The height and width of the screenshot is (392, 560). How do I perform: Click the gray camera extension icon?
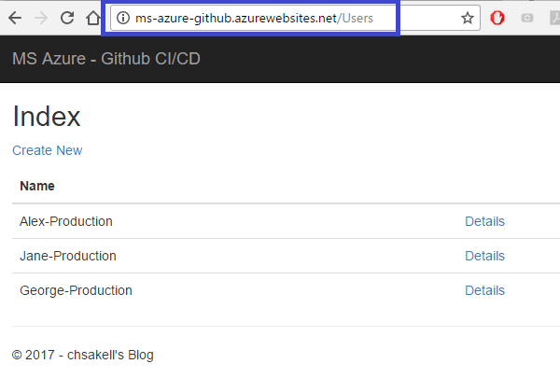pyautogui.click(x=527, y=18)
